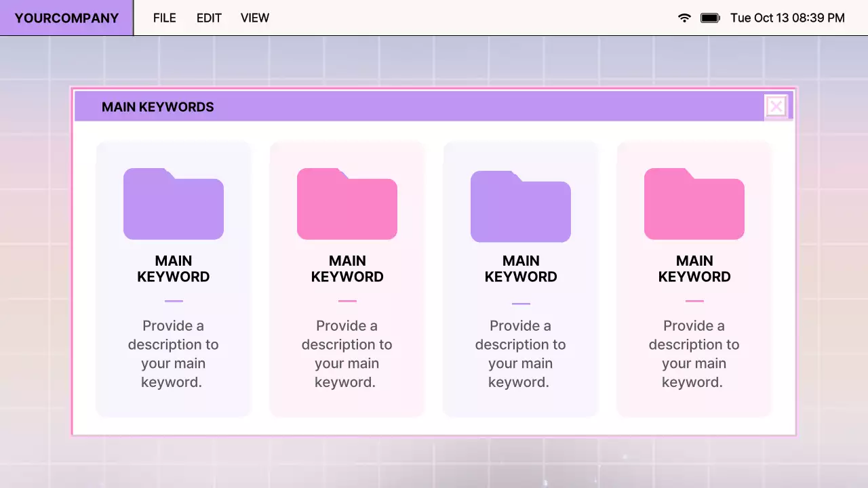Screen dimensions: 868x488
Task: Click the Wi-Fi status icon
Action: pyautogui.click(x=684, y=18)
